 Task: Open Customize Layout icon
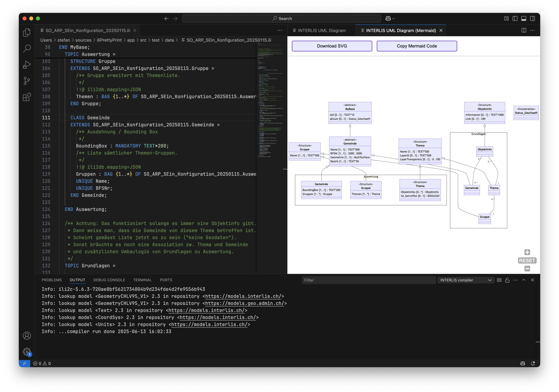tap(506, 18)
